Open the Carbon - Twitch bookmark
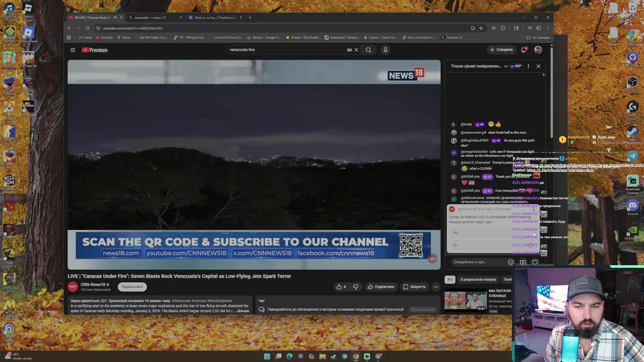 click(x=380, y=37)
